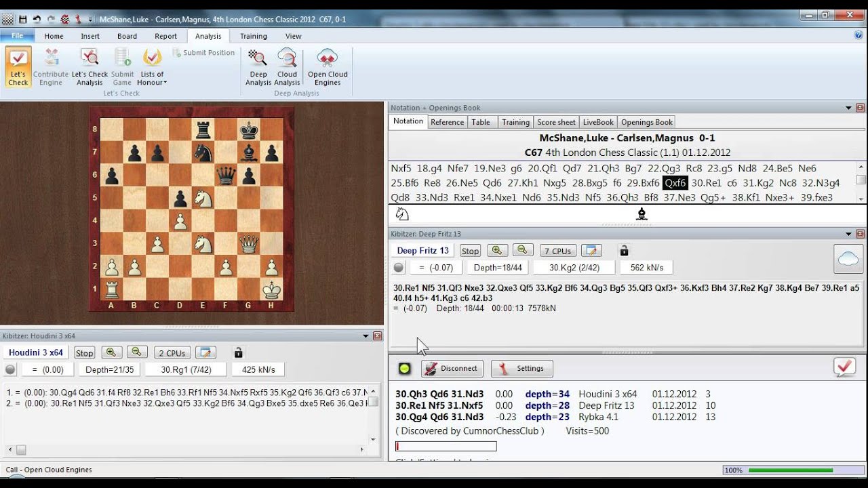Switch to the Board ribbon tab
This screenshot has height=488, width=868.
coord(127,37)
